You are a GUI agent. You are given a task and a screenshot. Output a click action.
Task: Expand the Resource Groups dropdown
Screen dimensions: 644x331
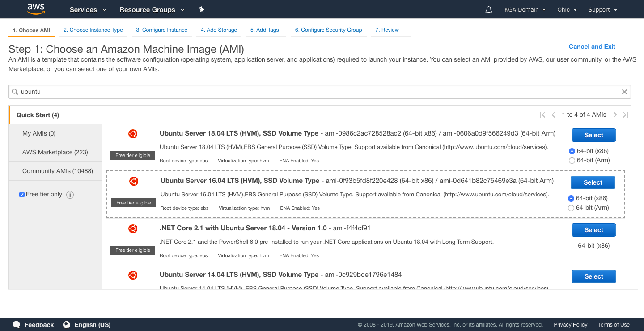coord(152,9)
